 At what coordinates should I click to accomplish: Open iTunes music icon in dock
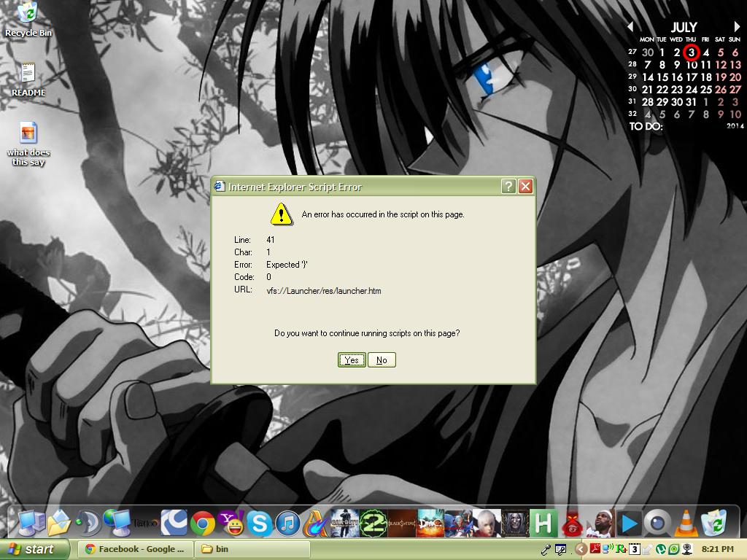(287, 523)
